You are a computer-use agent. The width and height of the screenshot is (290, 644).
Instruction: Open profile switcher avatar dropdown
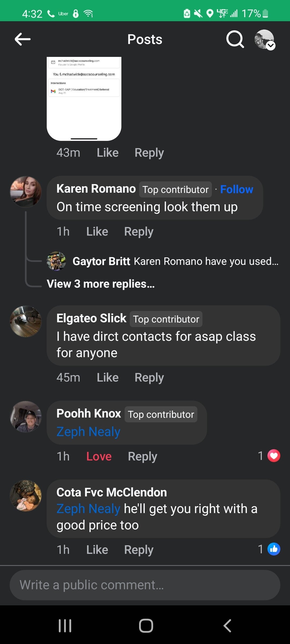point(265,40)
